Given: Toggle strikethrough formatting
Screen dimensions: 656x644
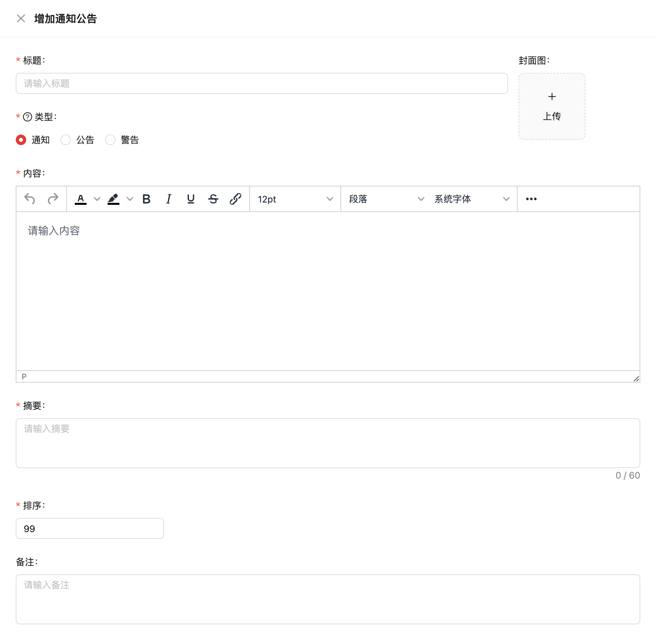Looking at the screenshot, I should 213,199.
